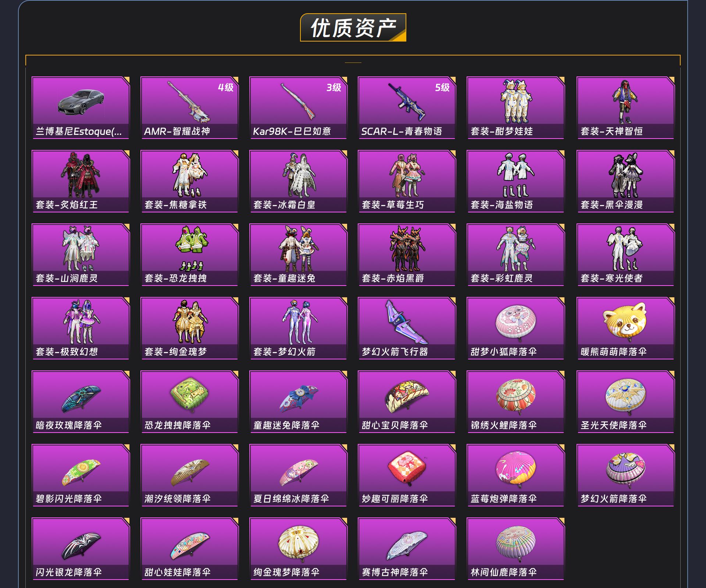Open the 甜梦小狐降落伞 parachute item
Screen dimensions: 706x588
coord(516,328)
